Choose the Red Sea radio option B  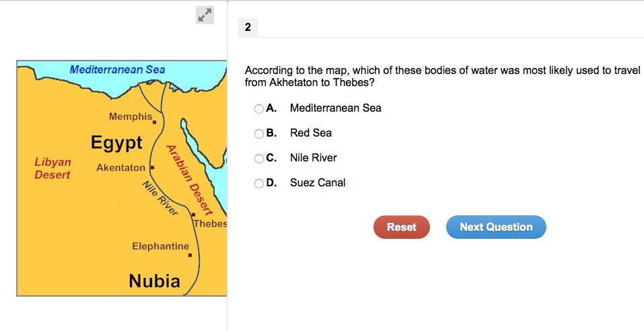[259, 133]
